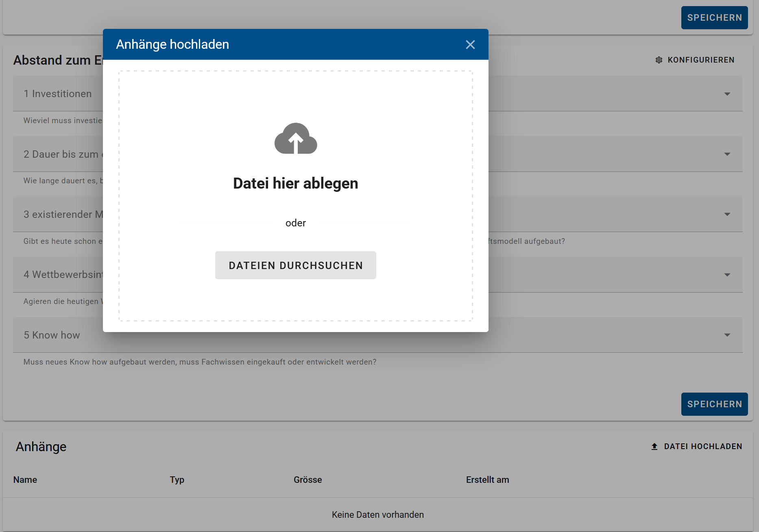Click the Datei hier ablegen heading
Viewport: 759px width, 532px height.
(296, 183)
